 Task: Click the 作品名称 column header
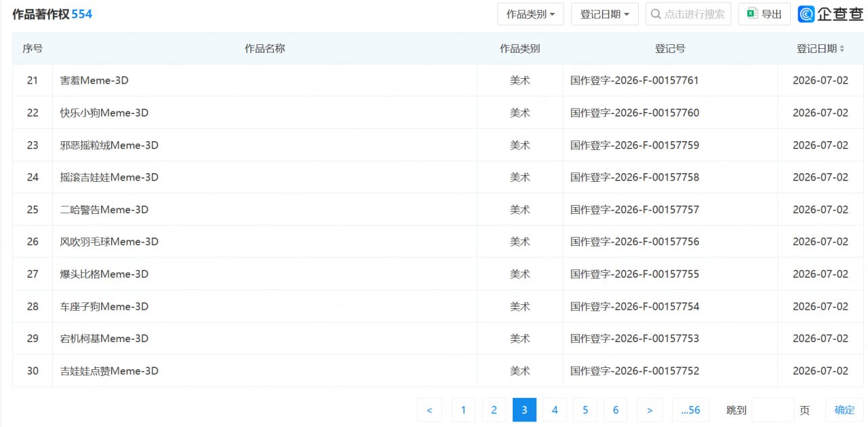pos(264,49)
